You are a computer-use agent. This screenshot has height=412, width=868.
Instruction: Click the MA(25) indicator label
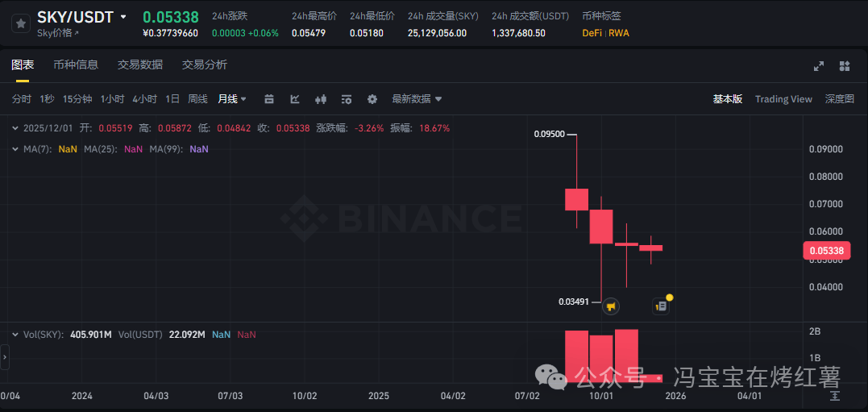101,149
